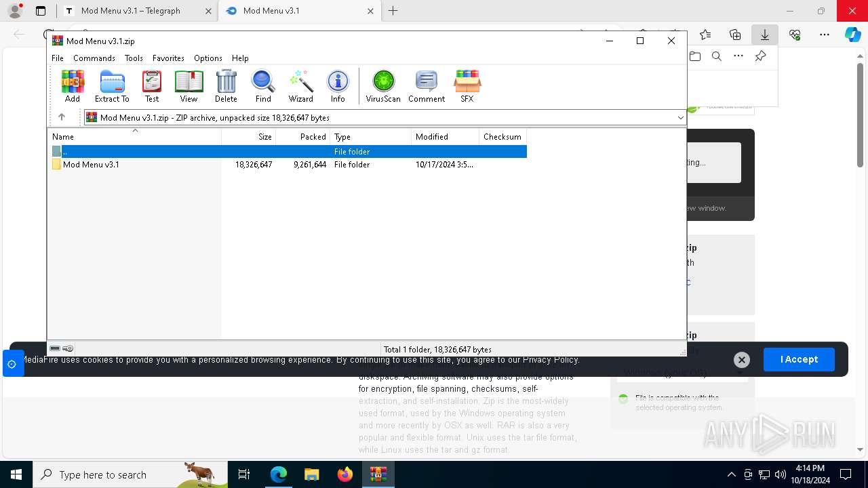The height and width of the screenshot is (488, 868).
Task: Show hidden system tray icons
Action: [731, 474]
